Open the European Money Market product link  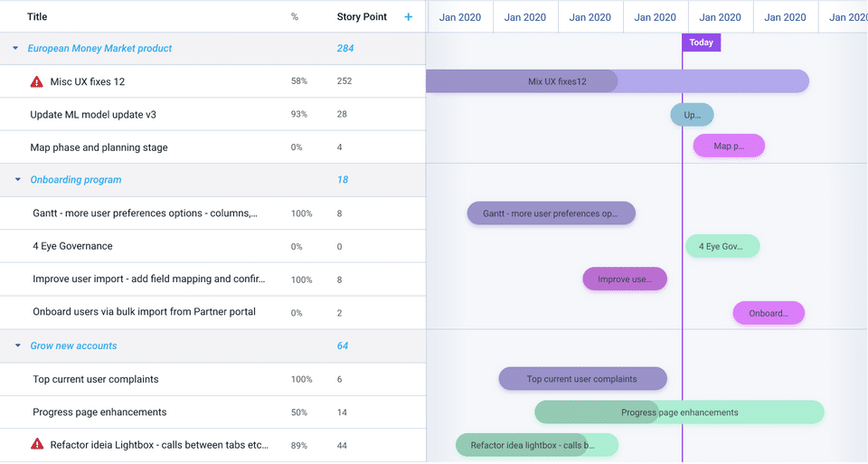[x=99, y=49]
